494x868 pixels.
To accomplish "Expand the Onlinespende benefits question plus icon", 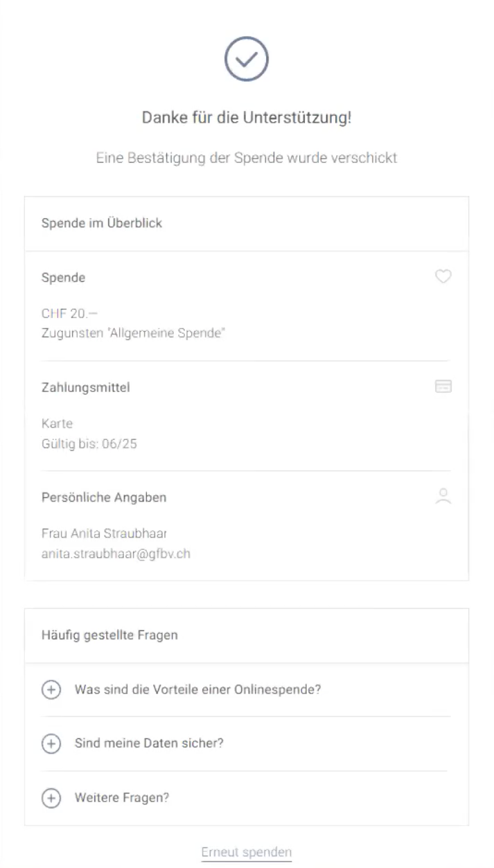I will 51,690.
